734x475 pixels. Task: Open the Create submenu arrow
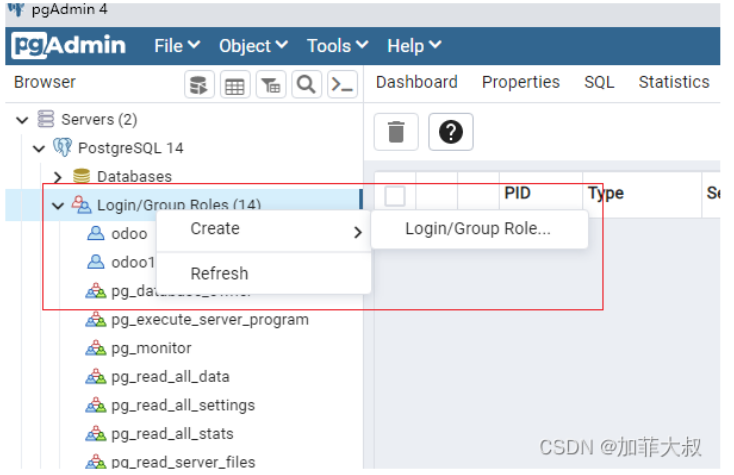pyautogui.click(x=358, y=232)
